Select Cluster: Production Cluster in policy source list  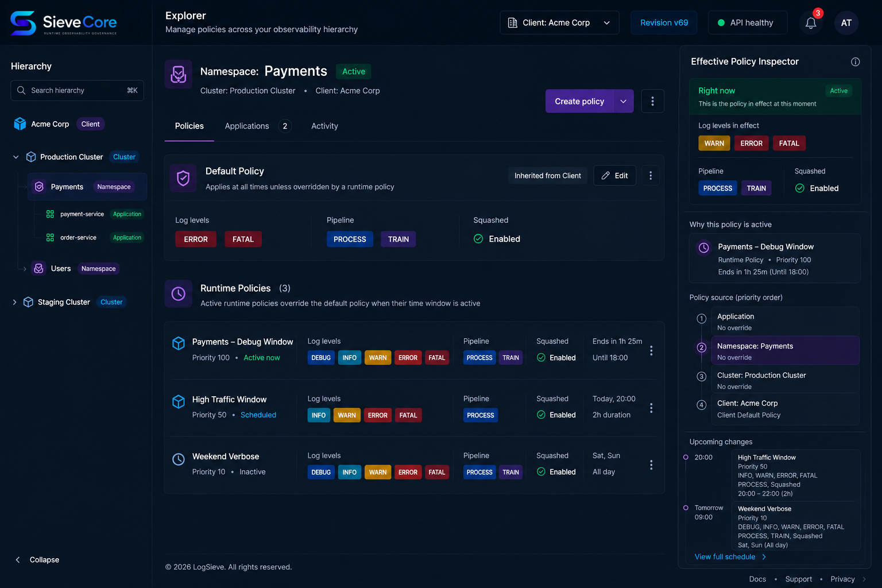tap(785, 380)
